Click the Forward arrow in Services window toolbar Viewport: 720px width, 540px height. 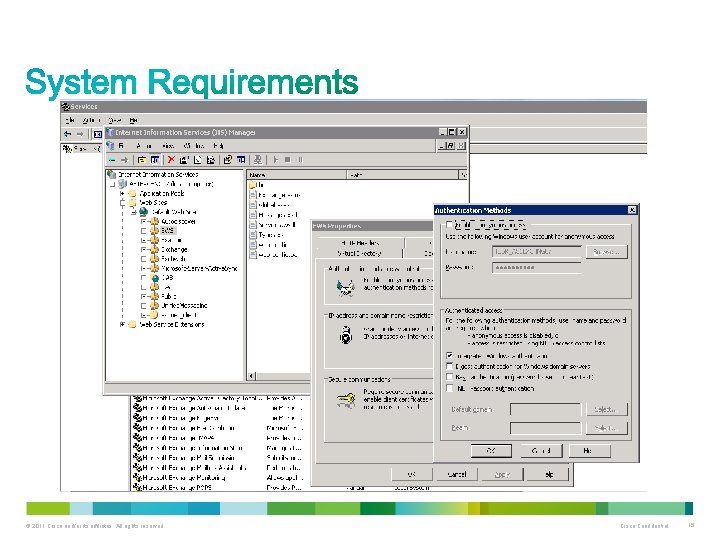[x=80, y=134]
